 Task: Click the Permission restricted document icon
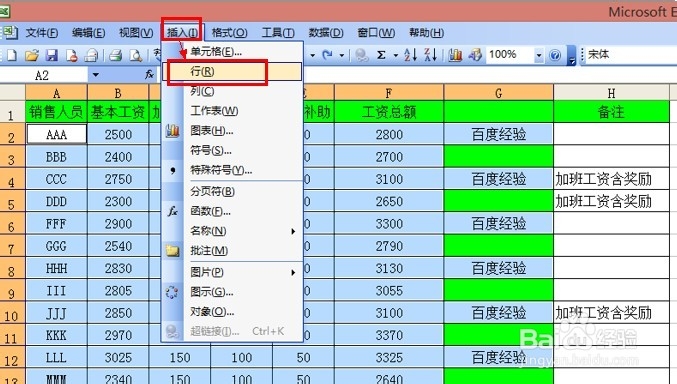point(72,55)
